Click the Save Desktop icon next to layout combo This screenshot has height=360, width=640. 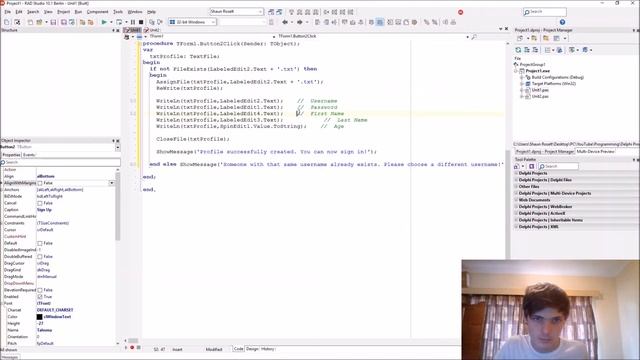271,12
